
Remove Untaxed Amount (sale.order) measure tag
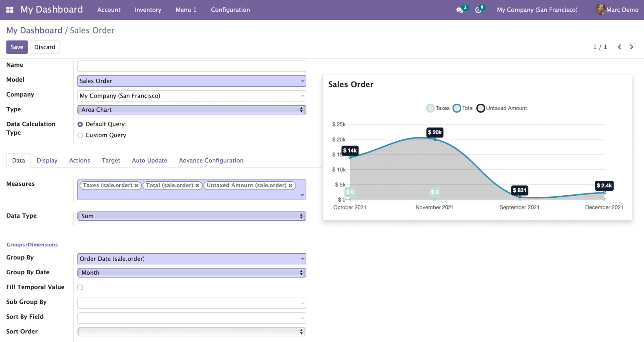pos(290,185)
